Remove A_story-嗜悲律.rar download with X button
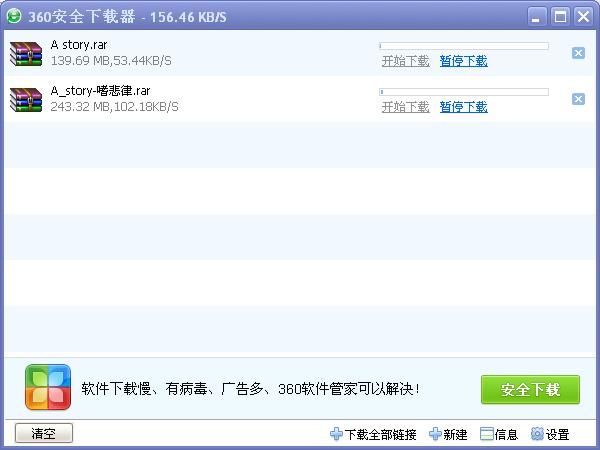600x450 pixels. coord(578,99)
